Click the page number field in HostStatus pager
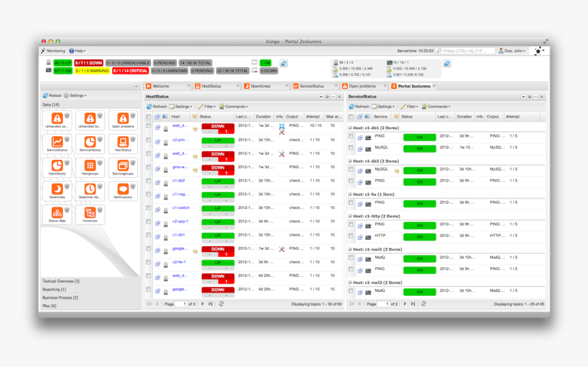Screen dimensions: 588x367 click(181, 304)
